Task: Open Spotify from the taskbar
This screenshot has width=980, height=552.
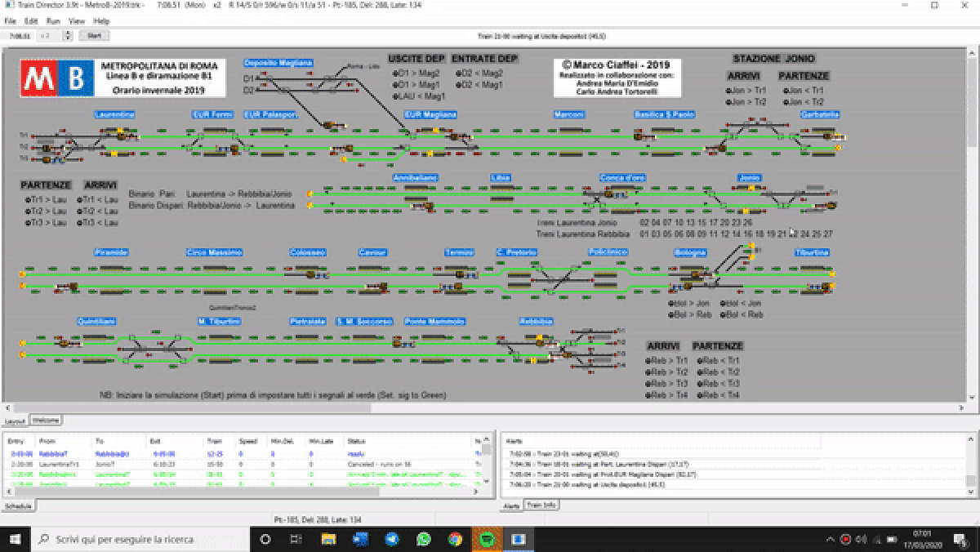Action: (x=487, y=540)
